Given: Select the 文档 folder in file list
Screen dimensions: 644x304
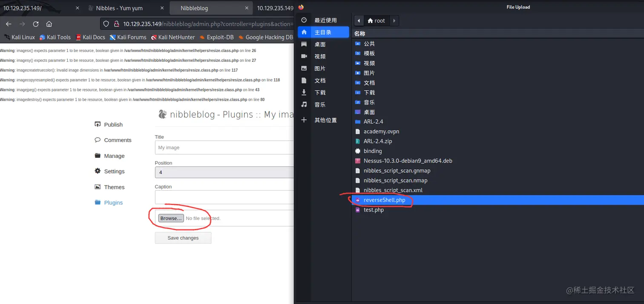Looking at the screenshot, I should (498, 83).
